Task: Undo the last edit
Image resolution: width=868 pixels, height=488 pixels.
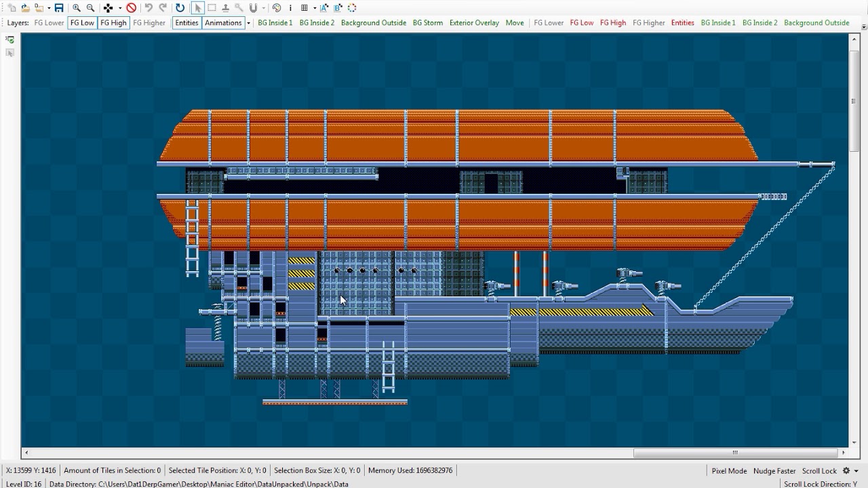Action: 149,8
